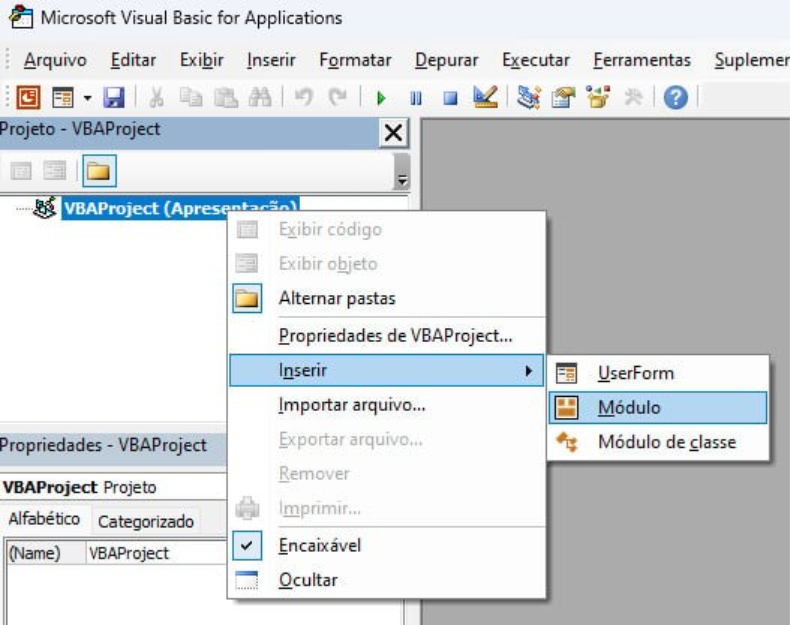
Task: Open the Insert UserForm dropdown arrow
Action: pos(88,98)
